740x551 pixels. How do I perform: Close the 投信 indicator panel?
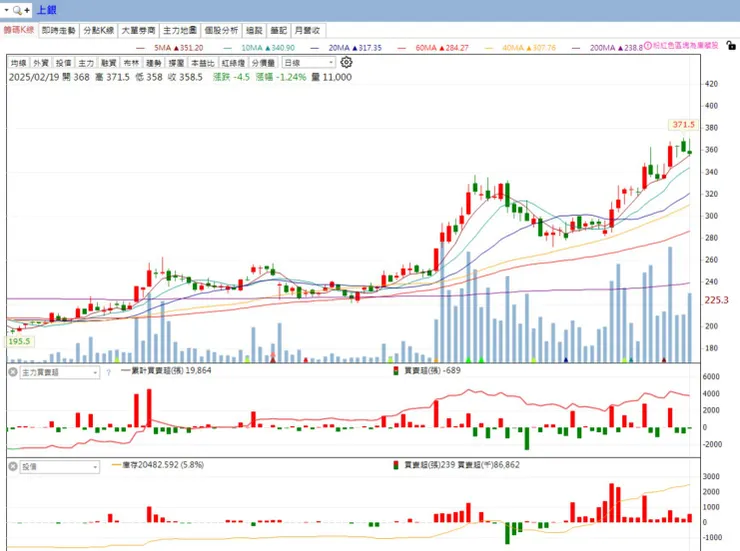click(x=13, y=466)
